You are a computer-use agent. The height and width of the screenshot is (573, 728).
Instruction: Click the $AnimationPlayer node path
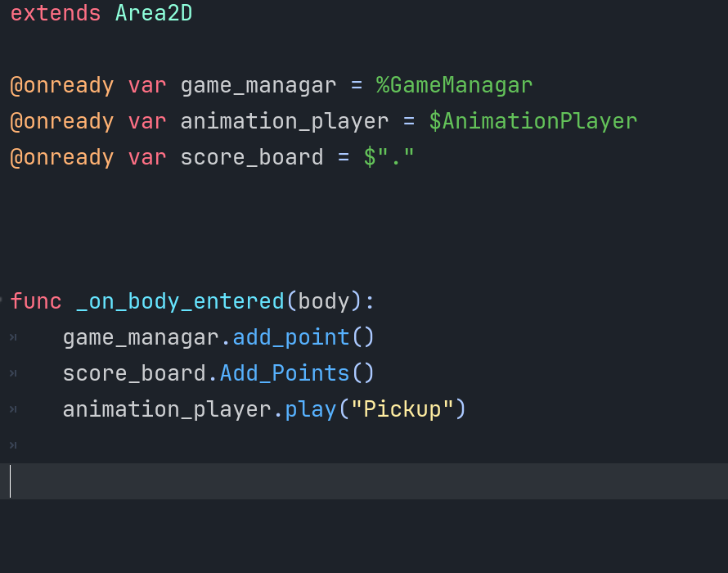click(x=533, y=121)
